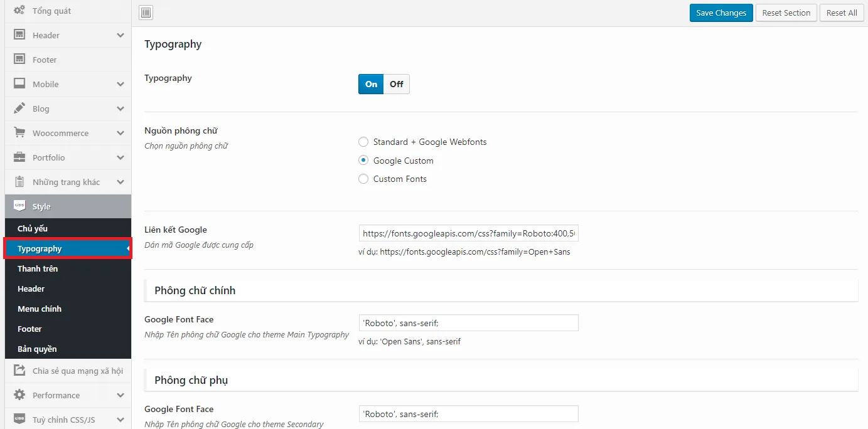This screenshot has height=429, width=868.
Task: Open the Style section in sidebar
Action: pyautogui.click(x=68, y=206)
